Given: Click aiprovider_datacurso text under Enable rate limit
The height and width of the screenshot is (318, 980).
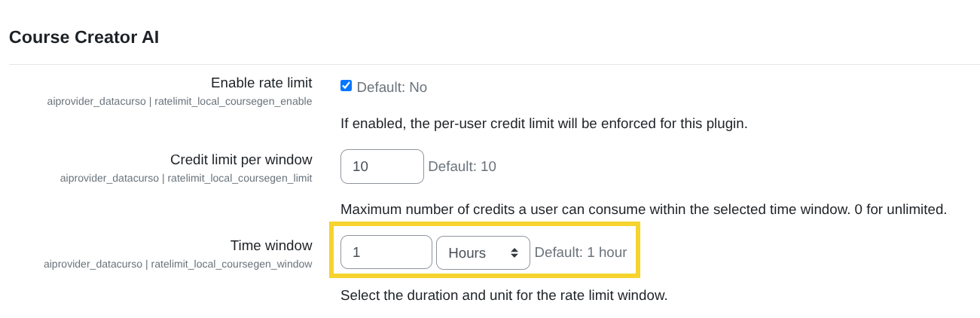Looking at the screenshot, I should click(x=96, y=101).
